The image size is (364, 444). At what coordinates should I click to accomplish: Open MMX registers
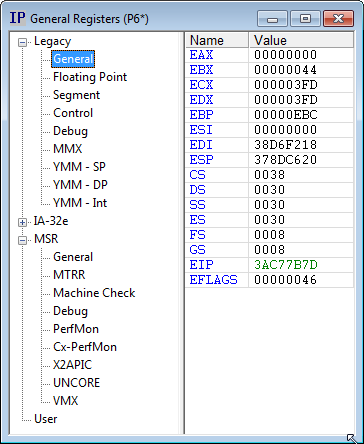pyautogui.click(x=67, y=149)
